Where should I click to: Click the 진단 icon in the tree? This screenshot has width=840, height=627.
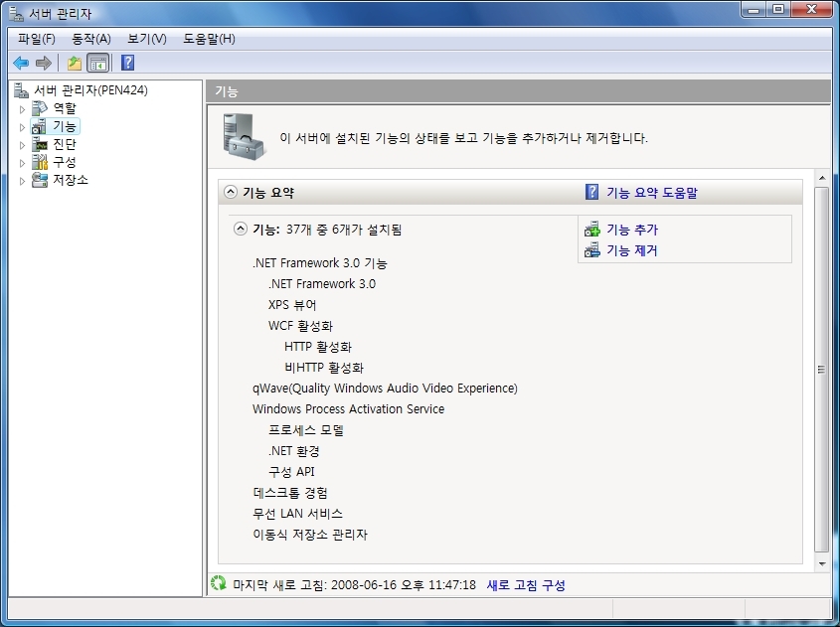pyautogui.click(x=40, y=144)
